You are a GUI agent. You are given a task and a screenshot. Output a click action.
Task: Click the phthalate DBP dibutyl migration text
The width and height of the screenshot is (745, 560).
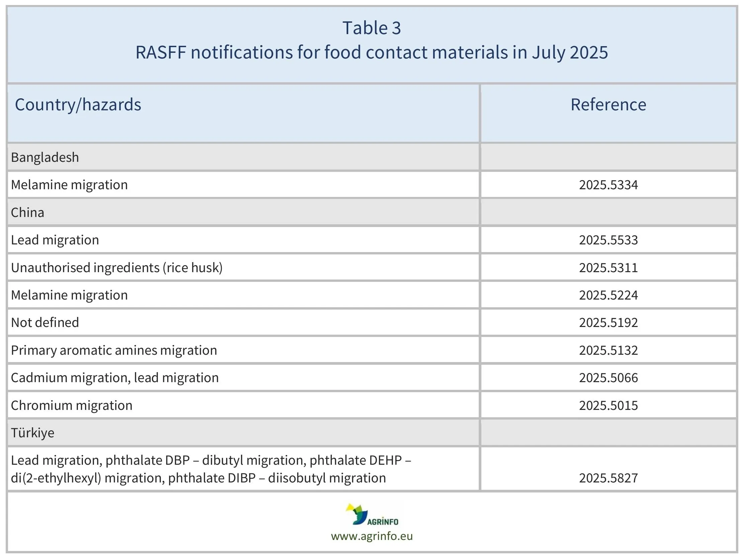coord(205,460)
